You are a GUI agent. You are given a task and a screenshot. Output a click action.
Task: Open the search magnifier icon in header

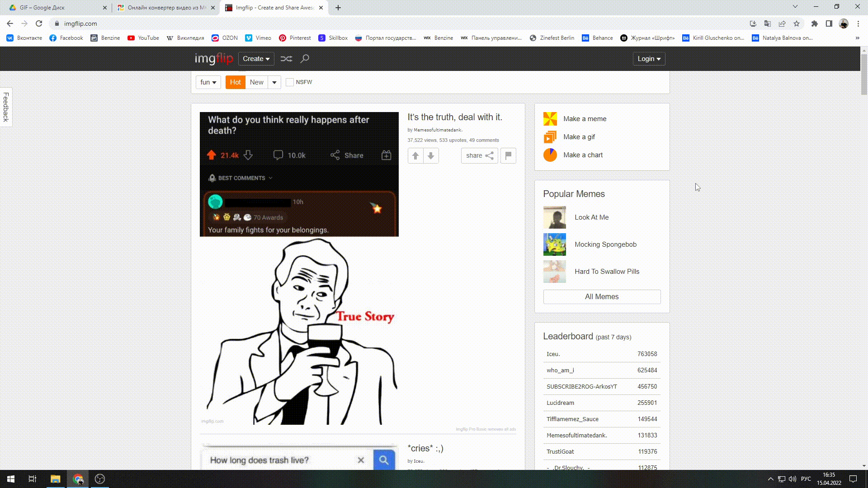305,59
